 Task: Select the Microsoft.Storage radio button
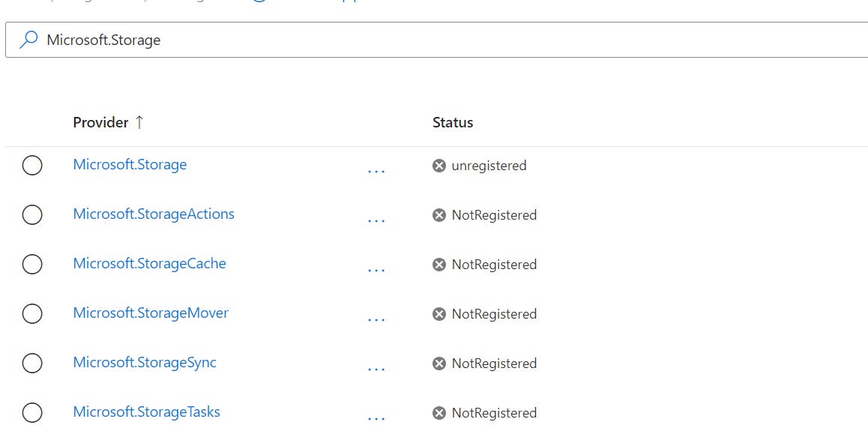[x=32, y=165]
